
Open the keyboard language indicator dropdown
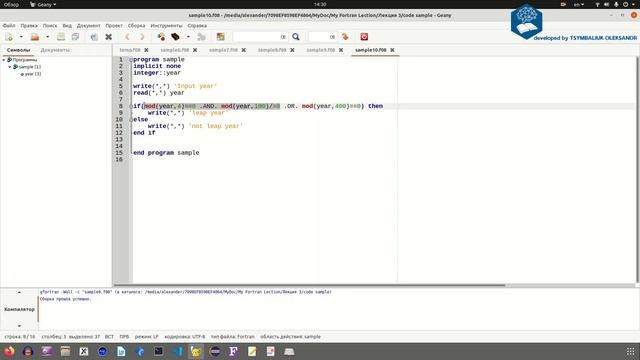point(579,4)
